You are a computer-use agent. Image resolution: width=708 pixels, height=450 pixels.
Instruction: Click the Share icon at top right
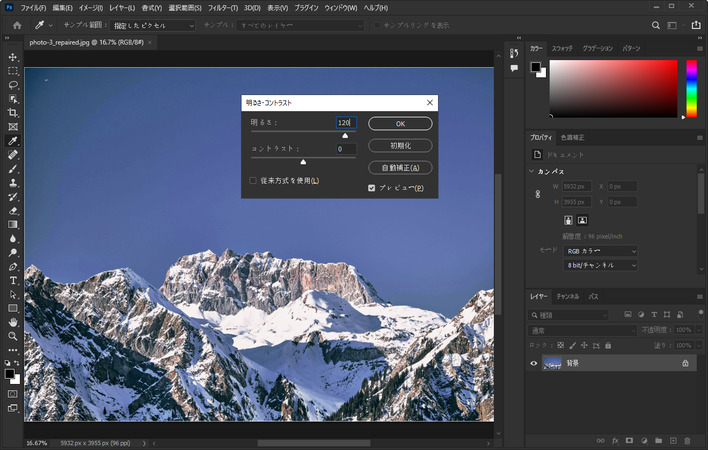(696, 25)
